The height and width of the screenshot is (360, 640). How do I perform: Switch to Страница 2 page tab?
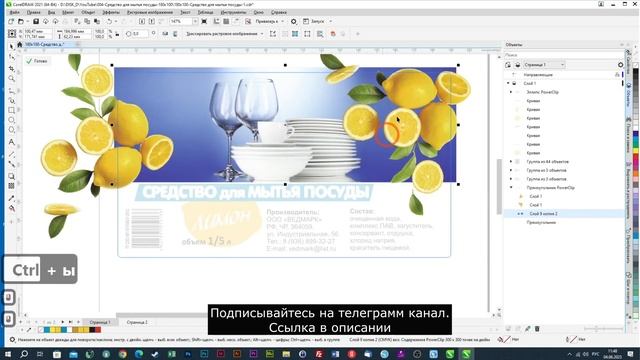pos(137,322)
